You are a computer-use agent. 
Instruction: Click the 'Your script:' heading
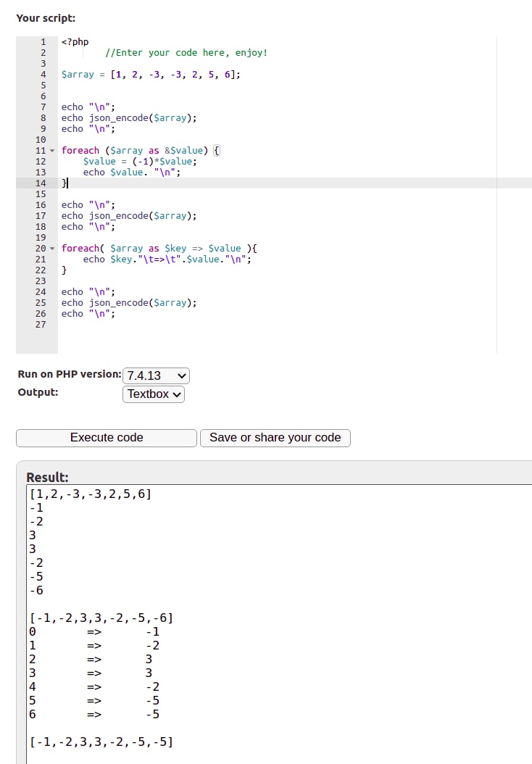pos(46,18)
